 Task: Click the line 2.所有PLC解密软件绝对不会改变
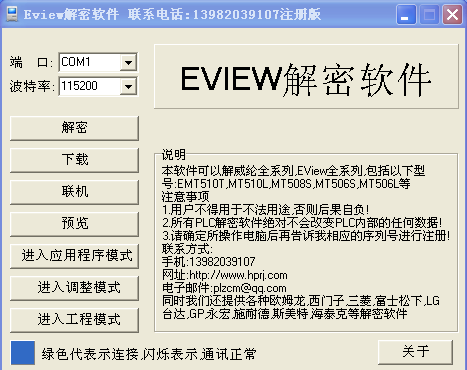(302, 223)
